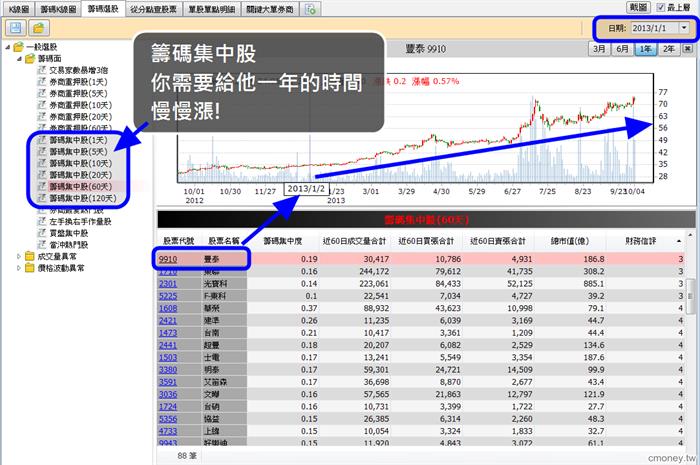Click the icon beside 左手換右手作量股
700x465 pixels.
pyautogui.click(x=42, y=221)
